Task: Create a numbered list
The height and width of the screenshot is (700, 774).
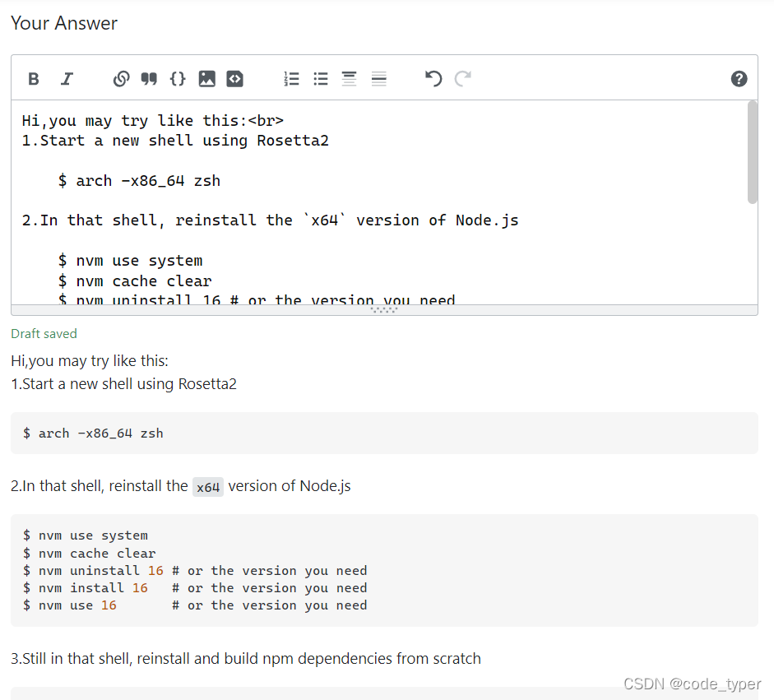Action: pos(291,79)
